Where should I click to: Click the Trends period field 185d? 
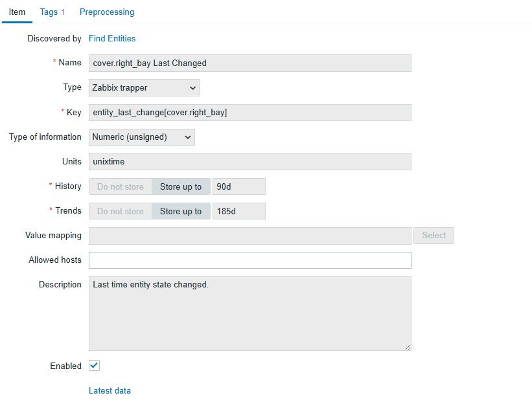(x=238, y=211)
